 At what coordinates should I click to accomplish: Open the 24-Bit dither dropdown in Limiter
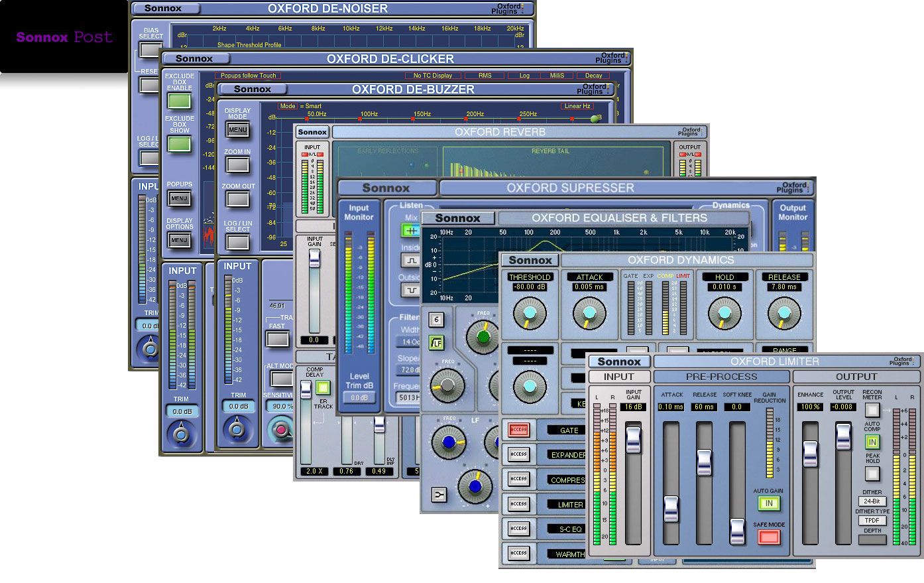[x=872, y=501]
